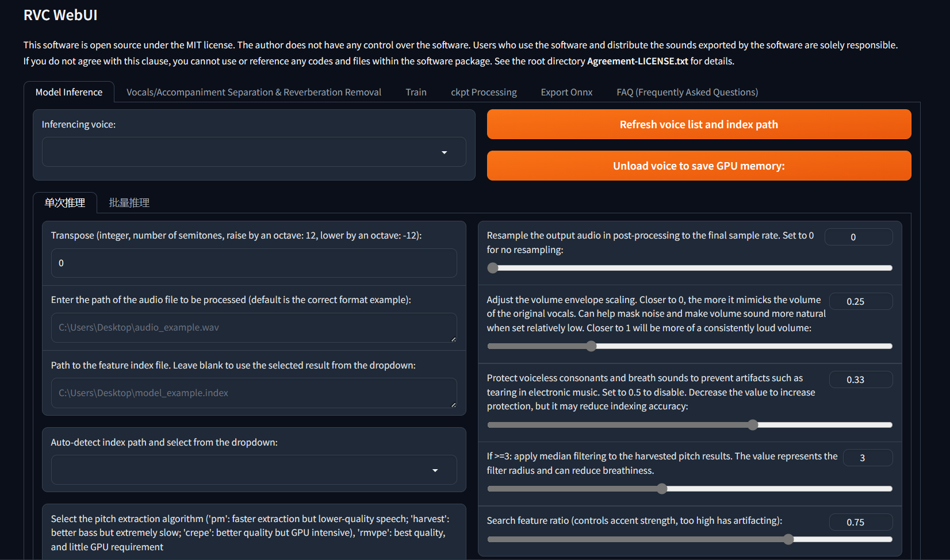Click the volume envelope number box showing 0.25
Screen dimensions: 950x560
click(x=861, y=301)
